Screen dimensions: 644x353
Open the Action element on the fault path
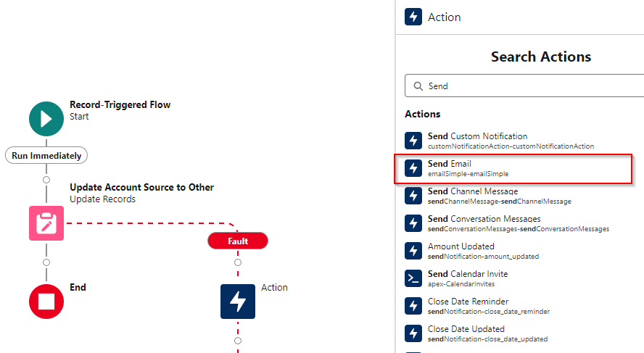click(x=238, y=302)
